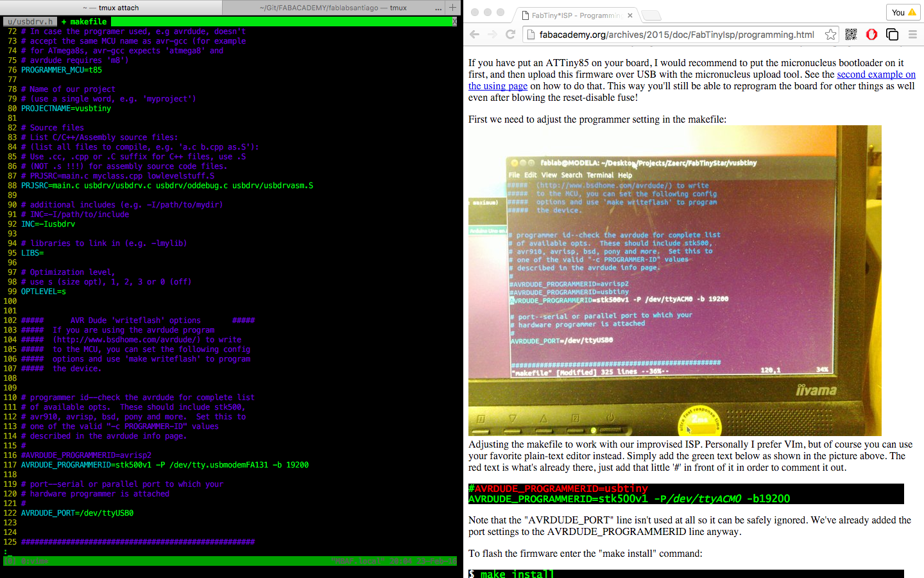Screen dimensions: 924x578
Task: Click the green tmux status bar
Action: point(230,561)
